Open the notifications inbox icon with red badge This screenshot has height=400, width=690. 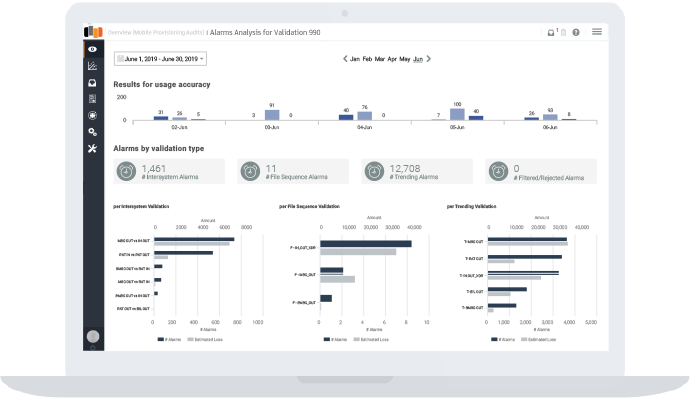[x=551, y=33]
